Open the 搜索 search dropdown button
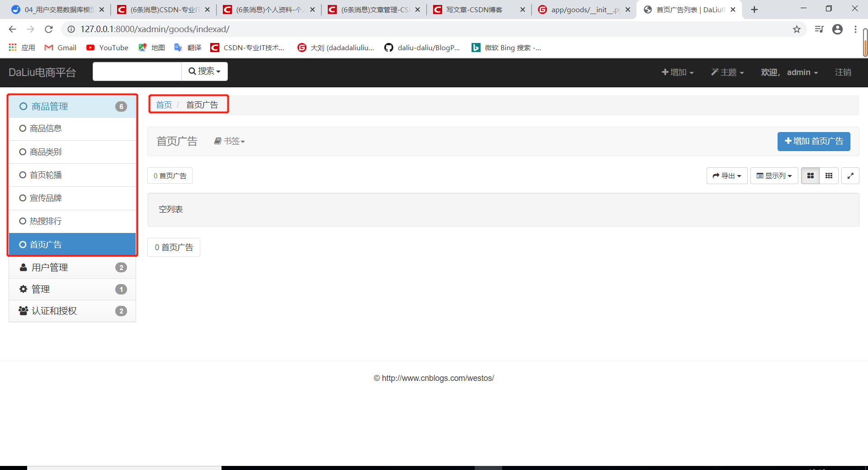The height and width of the screenshot is (470, 868). point(204,71)
